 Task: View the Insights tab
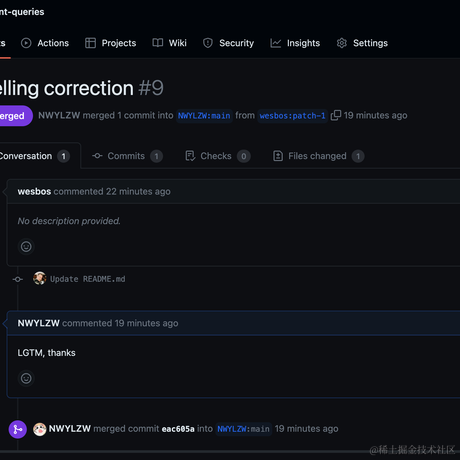pyautogui.click(x=295, y=43)
